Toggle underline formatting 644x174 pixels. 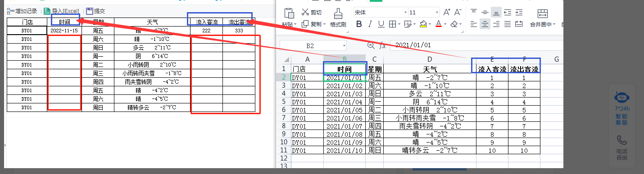point(381,24)
